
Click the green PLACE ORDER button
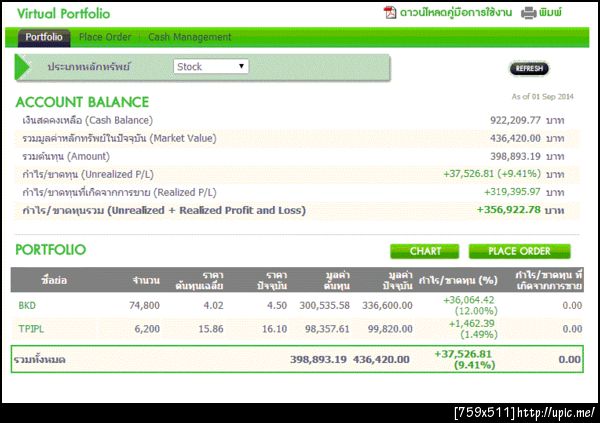point(519,251)
